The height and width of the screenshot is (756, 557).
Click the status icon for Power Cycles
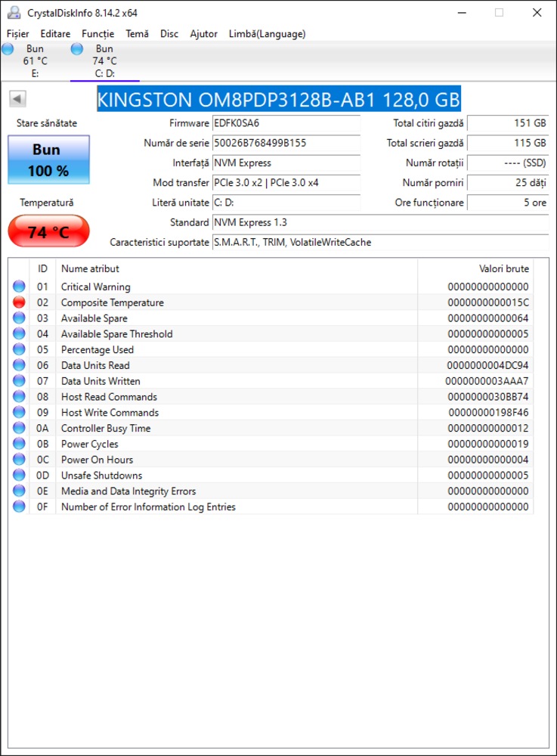click(x=20, y=444)
